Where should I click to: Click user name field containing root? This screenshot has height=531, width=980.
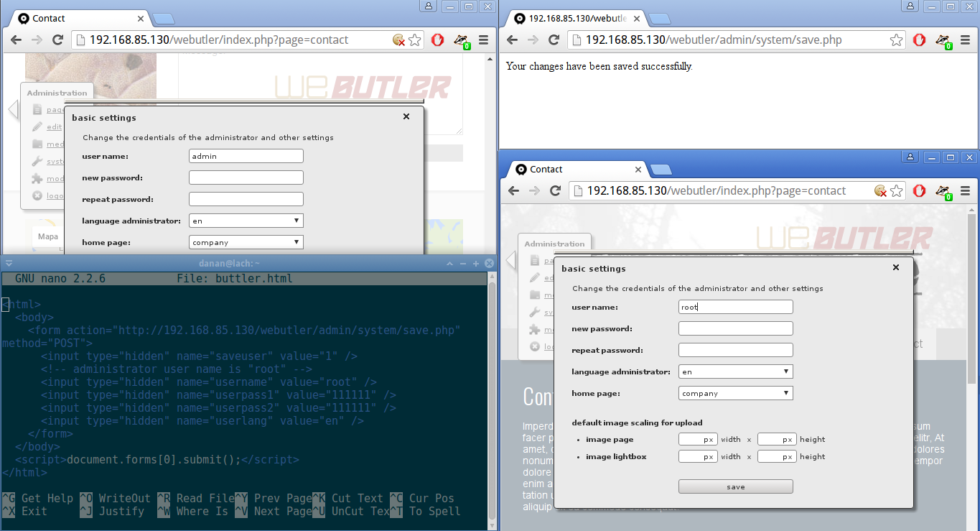click(x=736, y=307)
